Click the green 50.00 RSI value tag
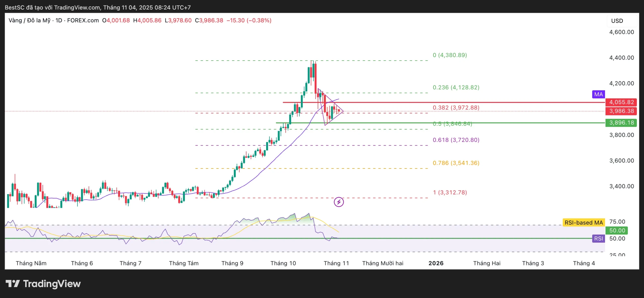Viewport: 644px width, 298px height. click(x=617, y=230)
